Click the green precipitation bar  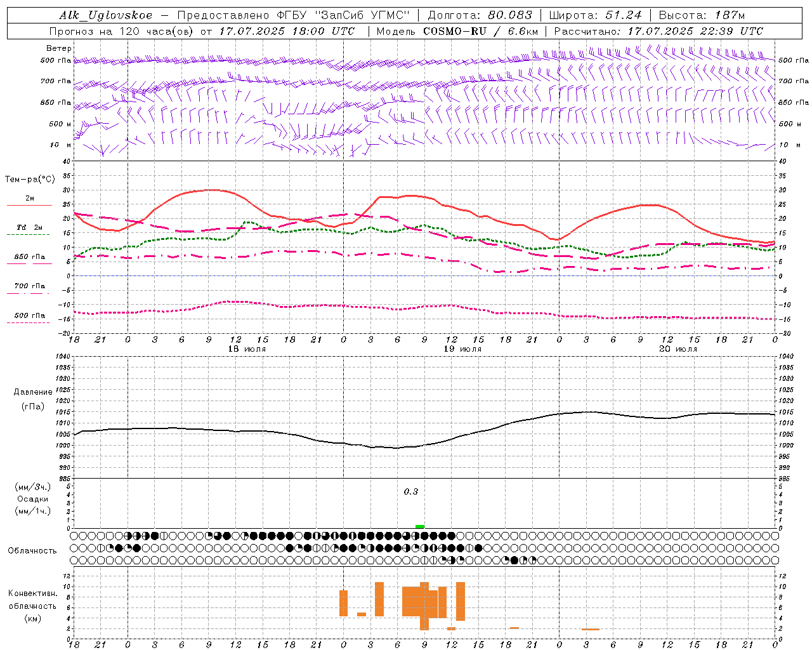[420, 526]
